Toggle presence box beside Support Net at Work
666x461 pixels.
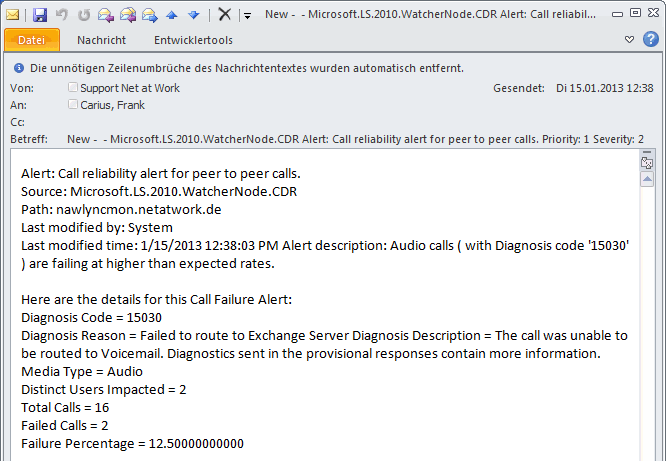click(73, 87)
